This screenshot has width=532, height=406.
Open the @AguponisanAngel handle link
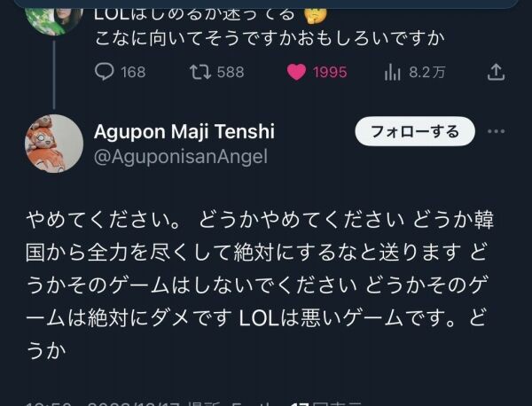(181, 157)
